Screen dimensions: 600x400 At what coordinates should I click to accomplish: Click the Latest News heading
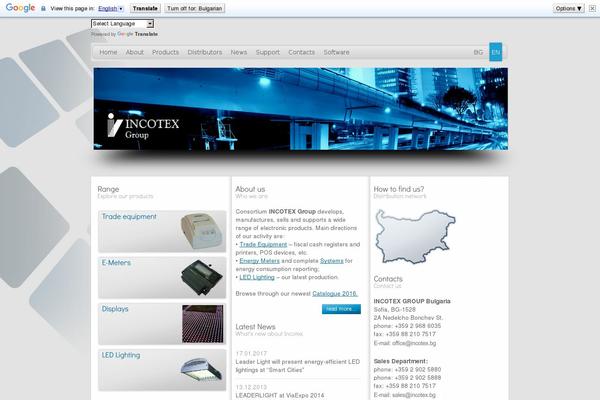coord(255,327)
